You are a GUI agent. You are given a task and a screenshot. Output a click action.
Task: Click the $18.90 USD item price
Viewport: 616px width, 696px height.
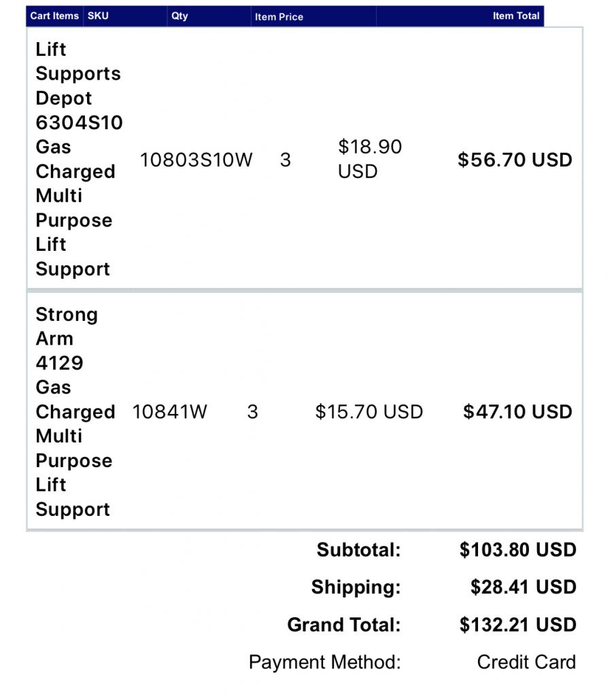click(x=370, y=159)
